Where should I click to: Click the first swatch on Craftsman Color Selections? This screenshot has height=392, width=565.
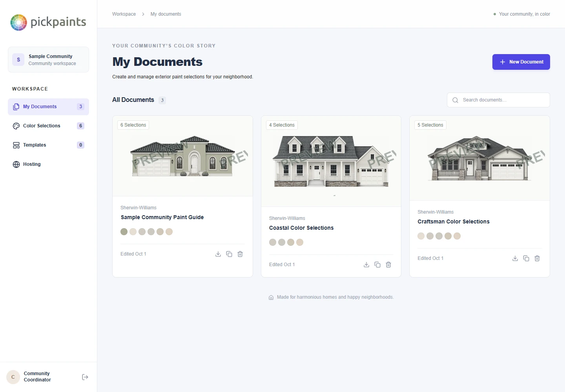(x=421, y=236)
